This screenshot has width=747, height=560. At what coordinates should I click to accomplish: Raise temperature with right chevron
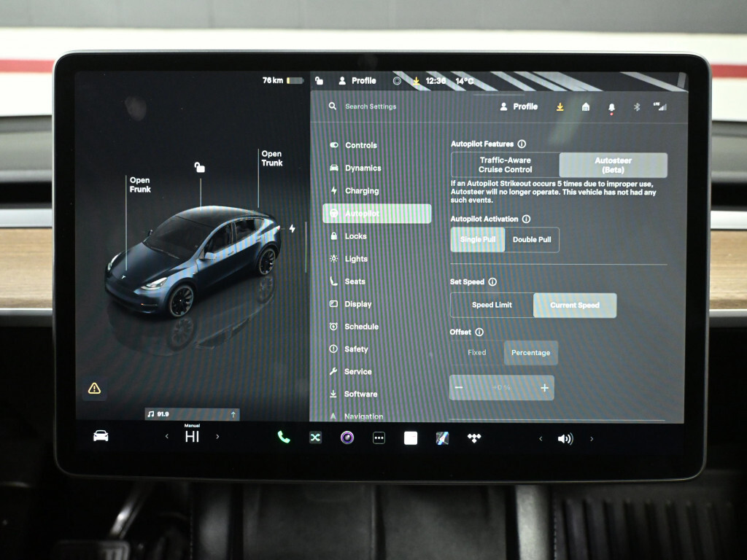click(x=217, y=437)
